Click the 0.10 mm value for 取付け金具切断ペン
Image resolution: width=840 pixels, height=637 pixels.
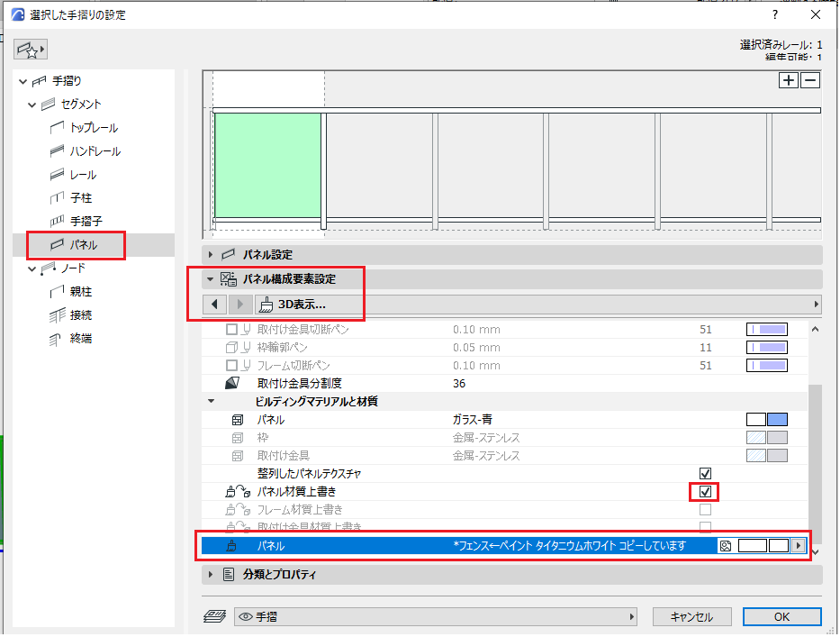476,329
